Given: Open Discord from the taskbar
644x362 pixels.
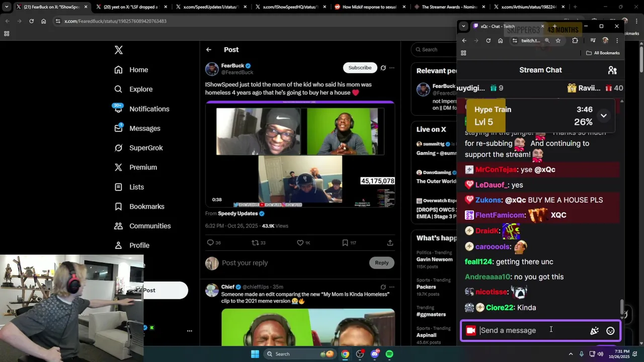Looking at the screenshot, I should point(374,354).
